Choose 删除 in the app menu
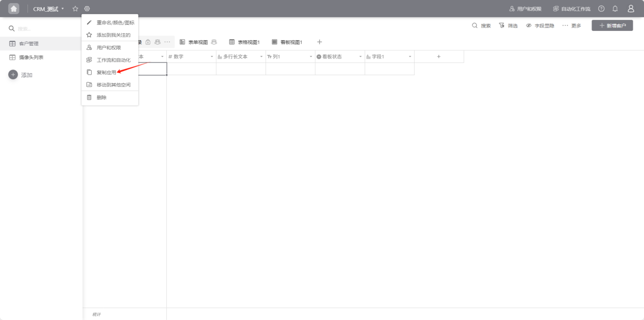 102,98
